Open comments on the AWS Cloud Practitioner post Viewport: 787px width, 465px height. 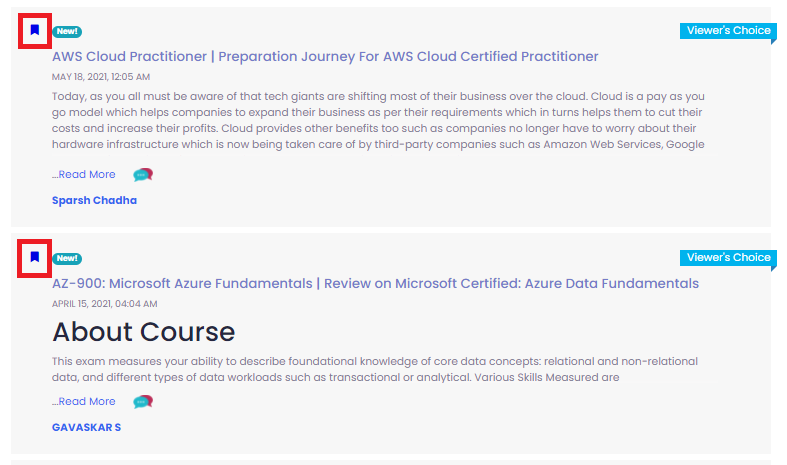(x=143, y=175)
